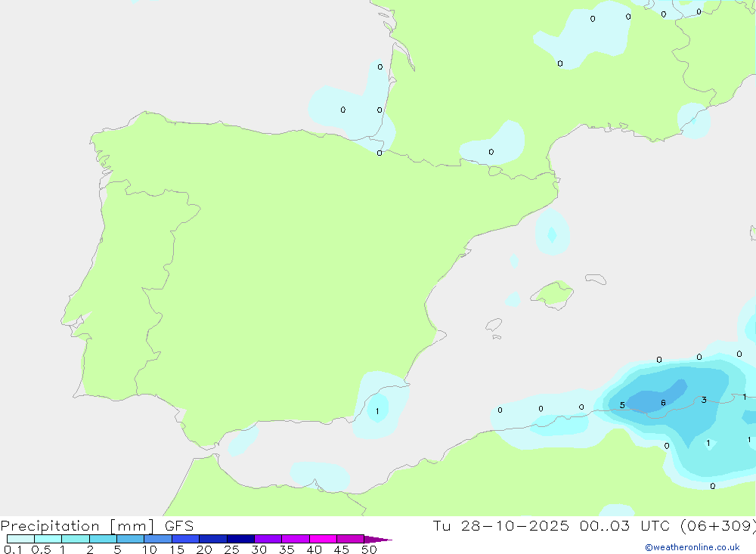The height and width of the screenshot is (554, 756).
Task: Select the 10–15 mm legend color swatch
Action: tap(158, 539)
